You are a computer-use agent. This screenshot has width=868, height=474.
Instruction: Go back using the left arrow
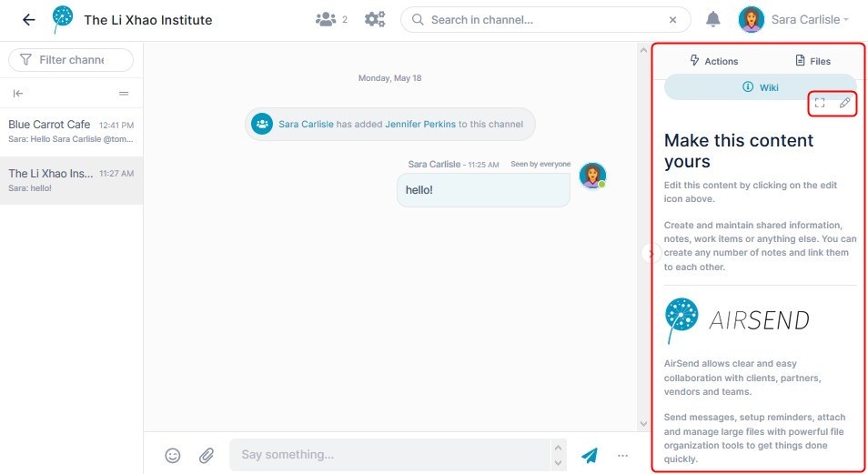coord(28,20)
